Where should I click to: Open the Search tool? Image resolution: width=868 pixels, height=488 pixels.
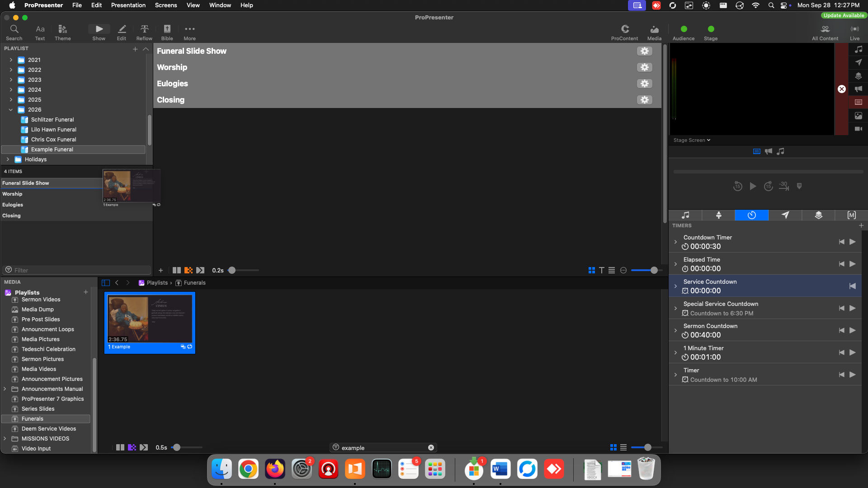(x=14, y=33)
